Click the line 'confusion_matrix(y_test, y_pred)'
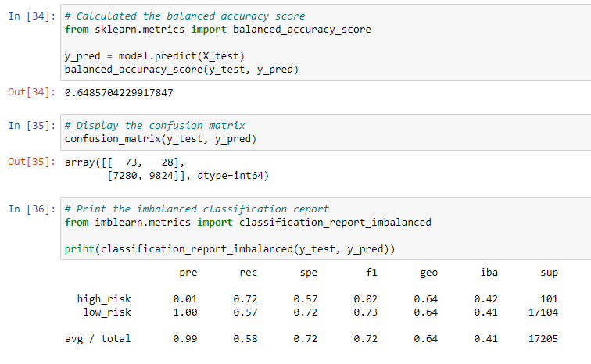This screenshot has height=364, width=591. [160, 139]
